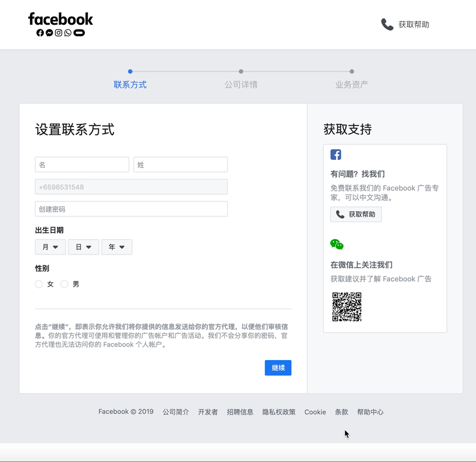Click the WhatsApp icon under the logo

pos(68,33)
